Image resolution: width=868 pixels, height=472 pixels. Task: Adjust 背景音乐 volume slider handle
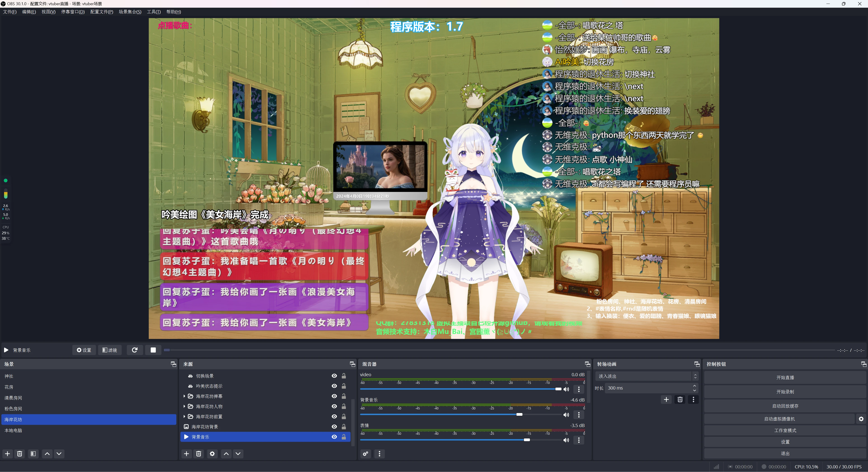click(519, 414)
